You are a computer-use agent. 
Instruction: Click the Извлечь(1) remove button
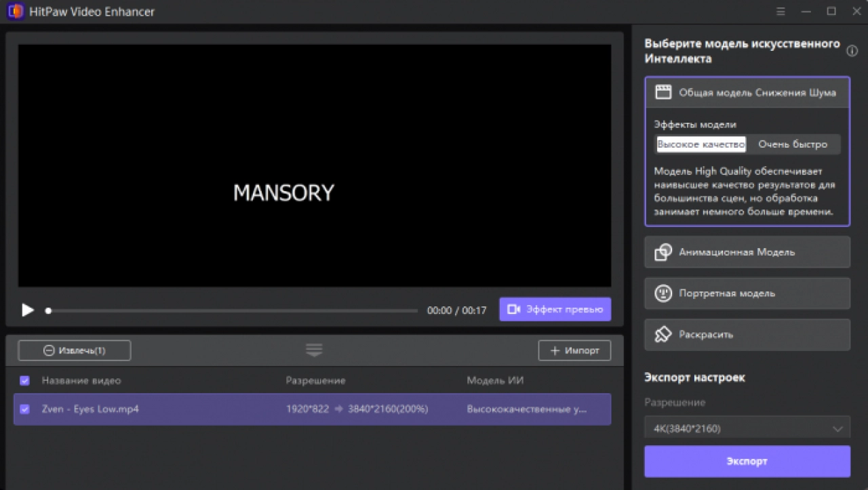(x=74, y=350)
